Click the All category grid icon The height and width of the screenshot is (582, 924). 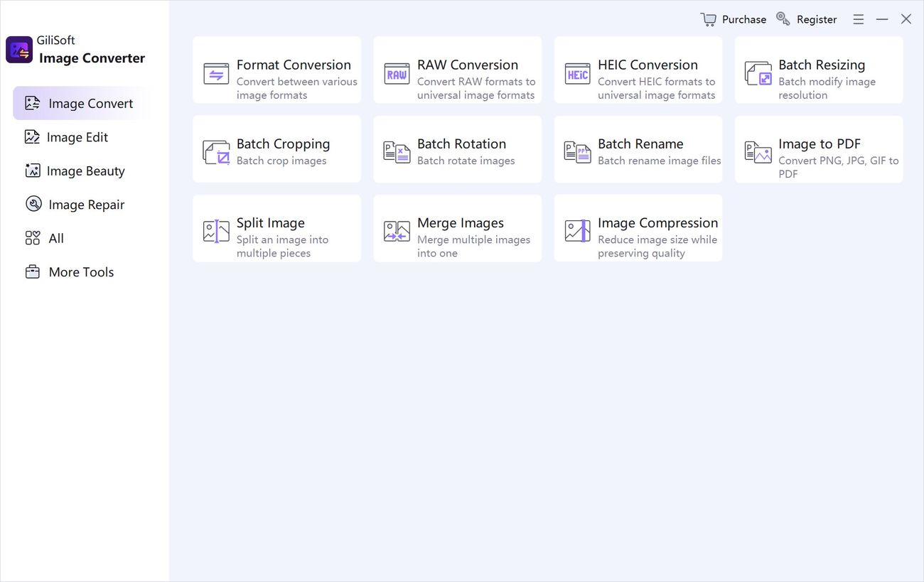[x=33, y=238]
